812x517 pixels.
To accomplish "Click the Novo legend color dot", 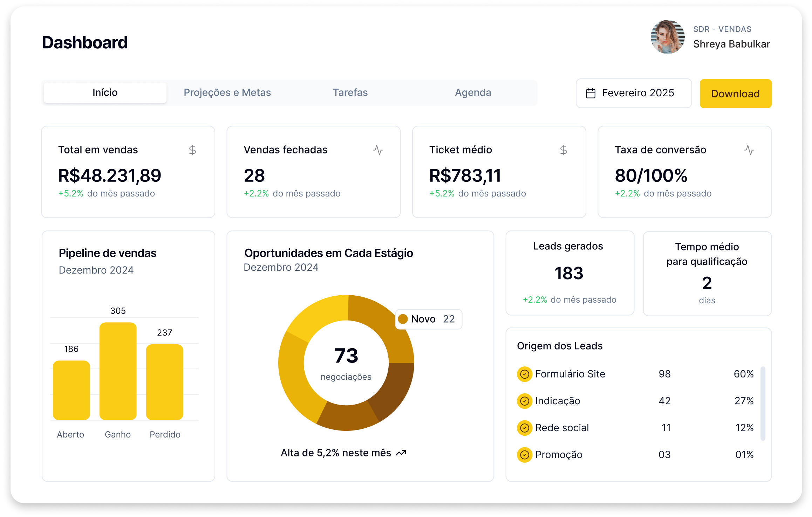I will tap(403, 319).
